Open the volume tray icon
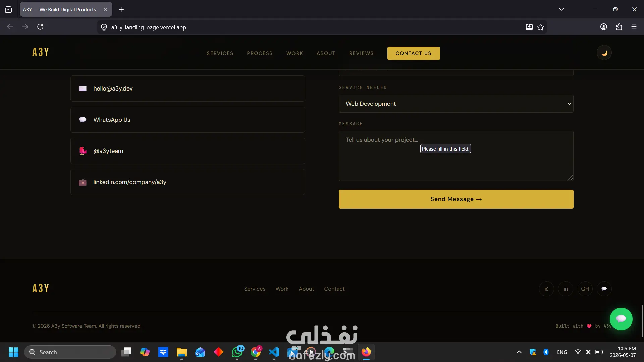644x362 pixels. (x=587, y=352)
